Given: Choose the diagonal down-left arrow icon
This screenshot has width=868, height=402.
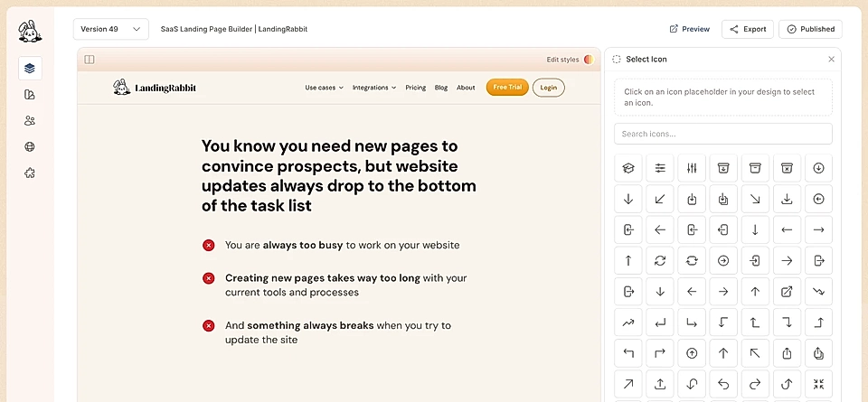Looking at the screenshot, I should [660, 199].
